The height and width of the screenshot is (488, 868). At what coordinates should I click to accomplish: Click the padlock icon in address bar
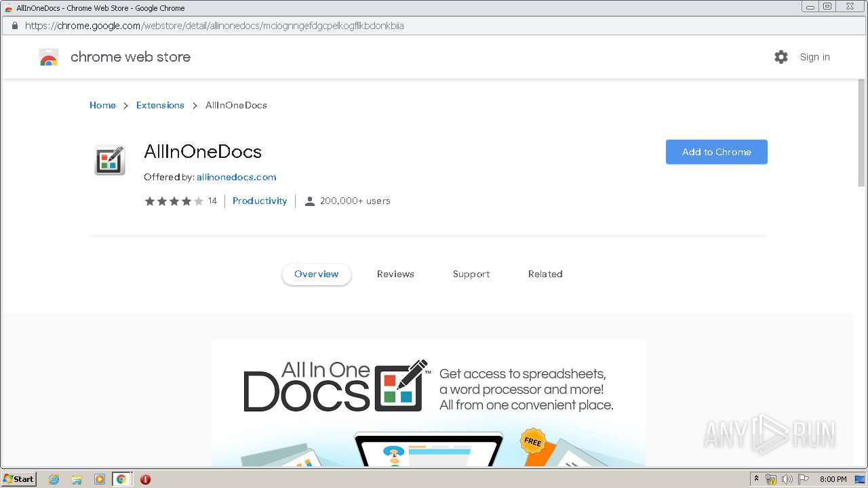coord(14,26)
